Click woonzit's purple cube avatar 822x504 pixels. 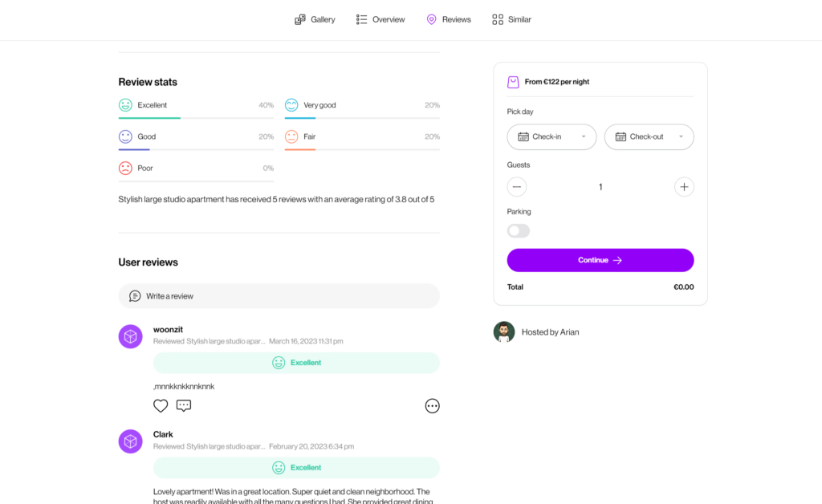click(130, 336)
